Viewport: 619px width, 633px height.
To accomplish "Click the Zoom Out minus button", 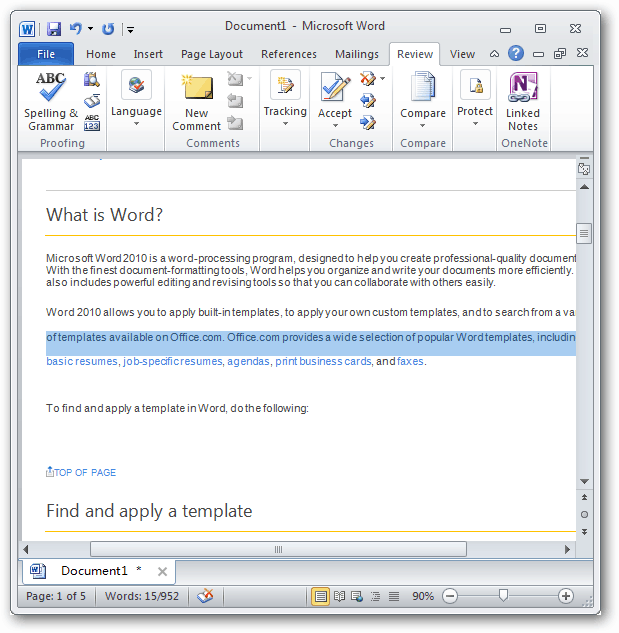I will (450, 596).
